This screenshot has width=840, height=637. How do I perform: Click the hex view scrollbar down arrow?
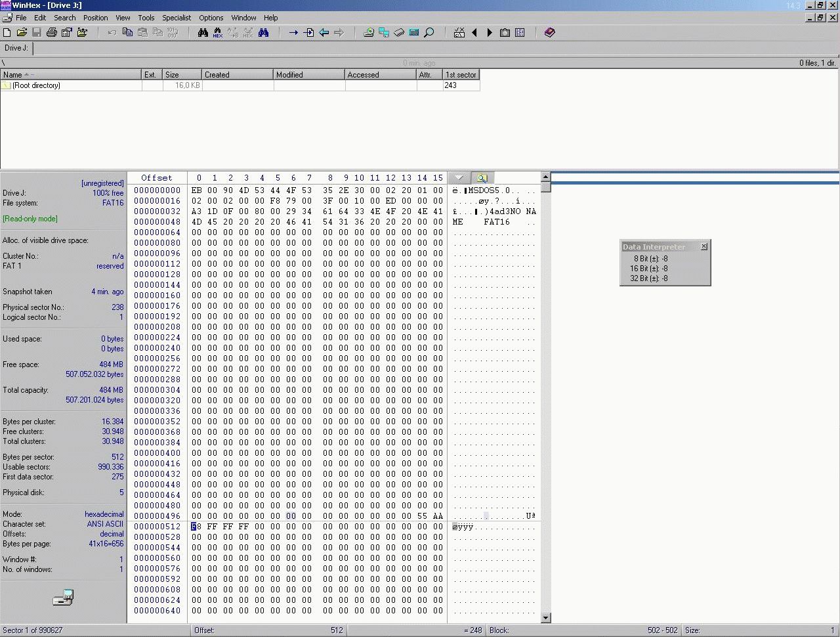click(x=546, y=618)
